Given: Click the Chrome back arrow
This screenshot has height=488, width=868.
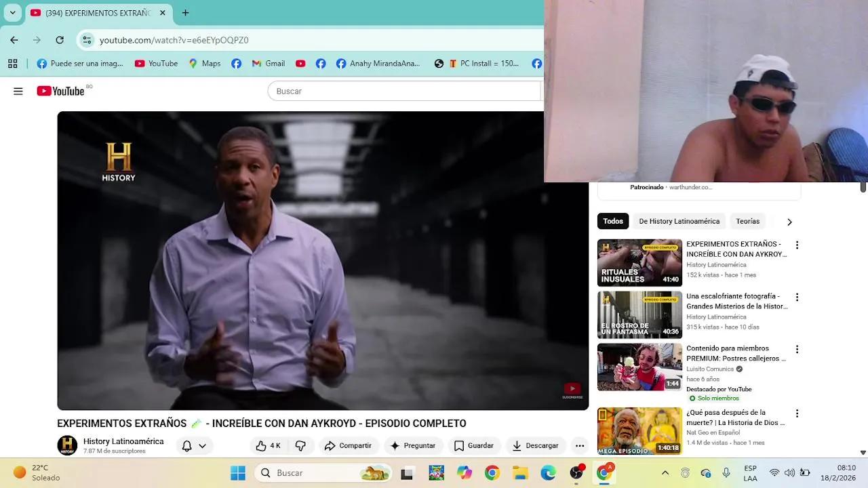Looking at the screenshot, I should (x=14, y=40).
